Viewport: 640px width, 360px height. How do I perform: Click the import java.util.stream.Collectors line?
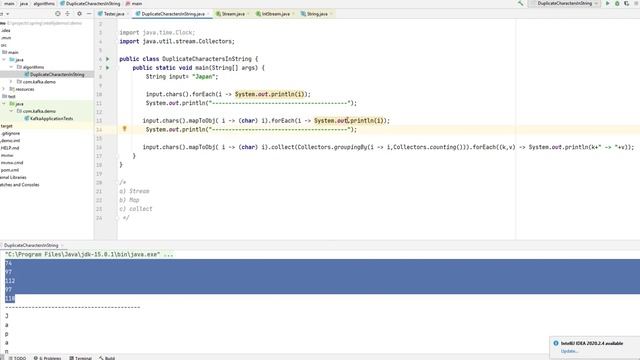pos(177,41)
